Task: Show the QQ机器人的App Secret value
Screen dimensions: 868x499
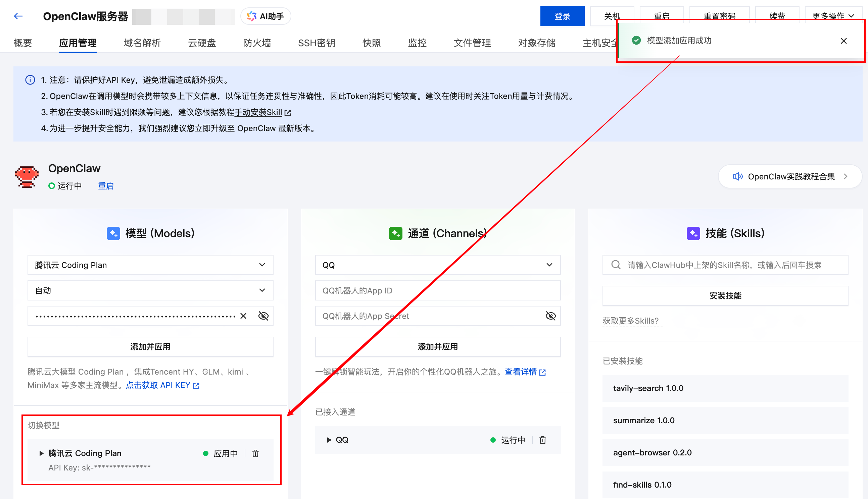Action: pos(550,316)
